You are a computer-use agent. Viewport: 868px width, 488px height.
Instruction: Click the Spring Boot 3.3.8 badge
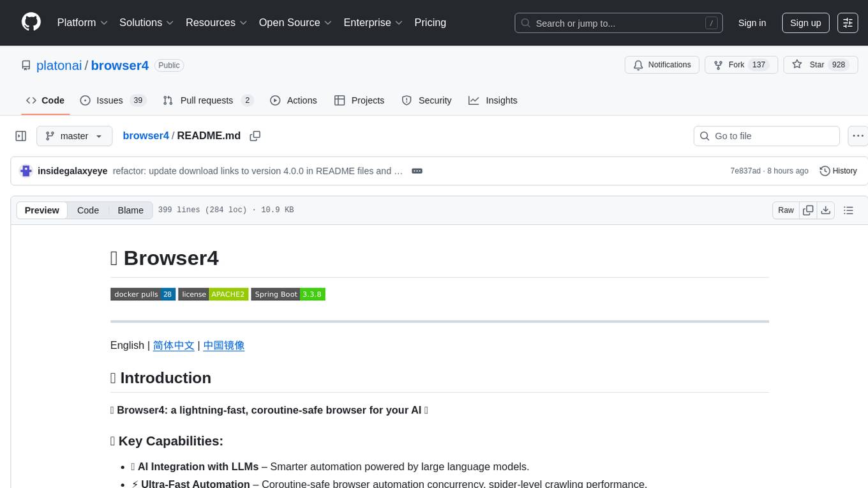click(x=288, y=294)
